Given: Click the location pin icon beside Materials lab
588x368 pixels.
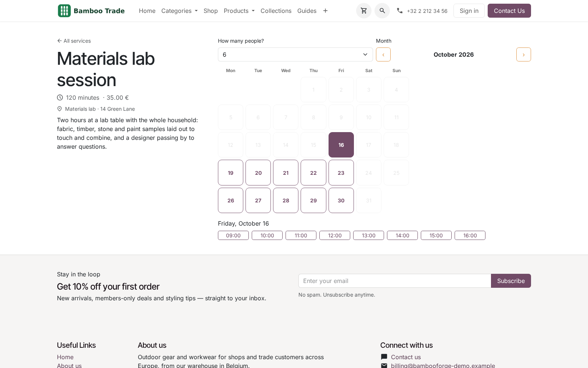Looking at the screenshot, I should coord(60,109).
